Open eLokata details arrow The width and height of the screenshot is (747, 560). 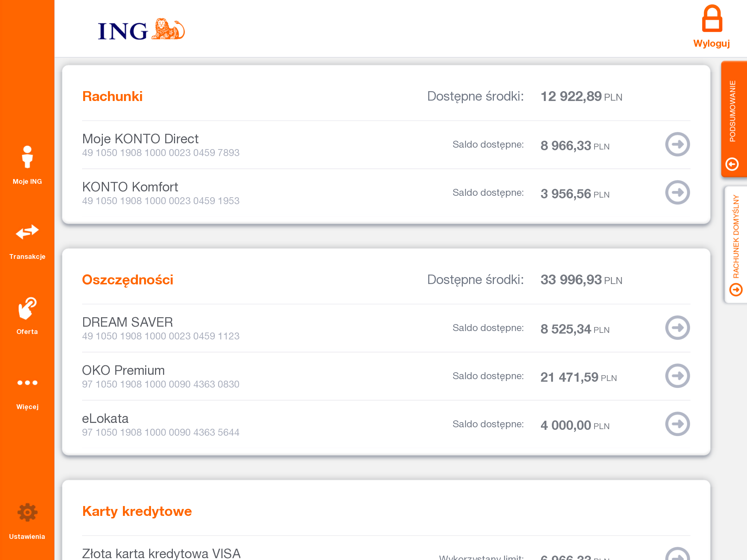pyautogui.click(x=677, y=424)
